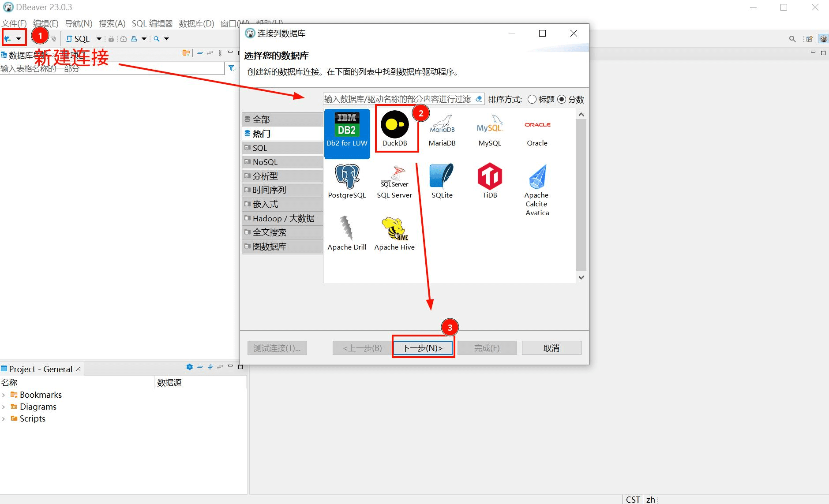The height and width of the screenshot is (504, 829).
Task: Select the DuckDB database driver icon
Action: click(394, 124)
